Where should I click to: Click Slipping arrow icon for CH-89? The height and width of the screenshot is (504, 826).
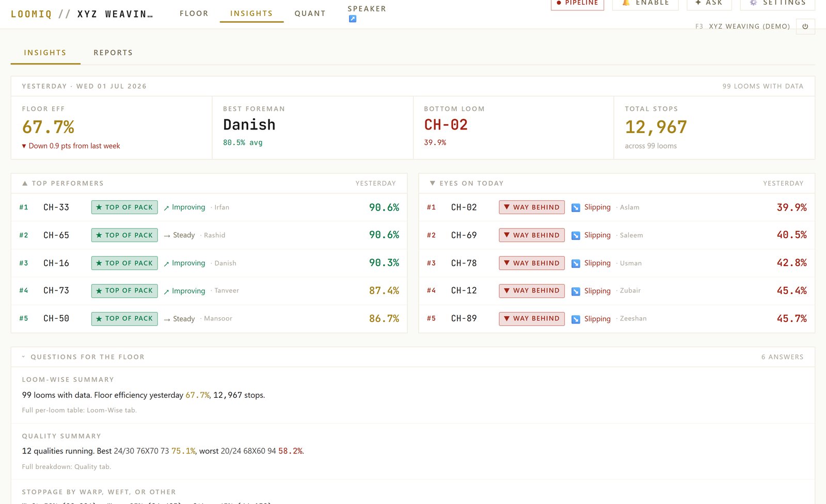576,319
